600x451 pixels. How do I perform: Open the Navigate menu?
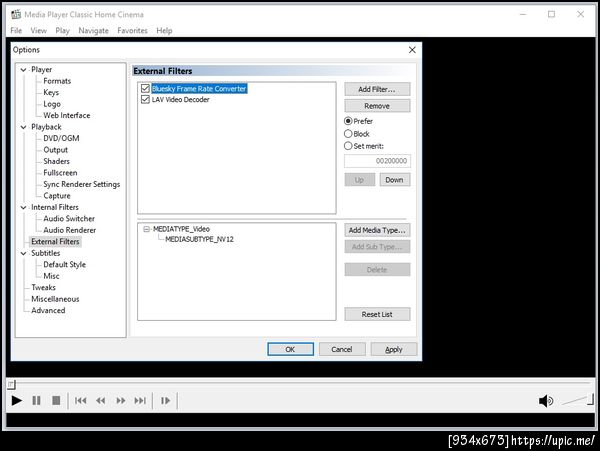[x=93, y=31]
